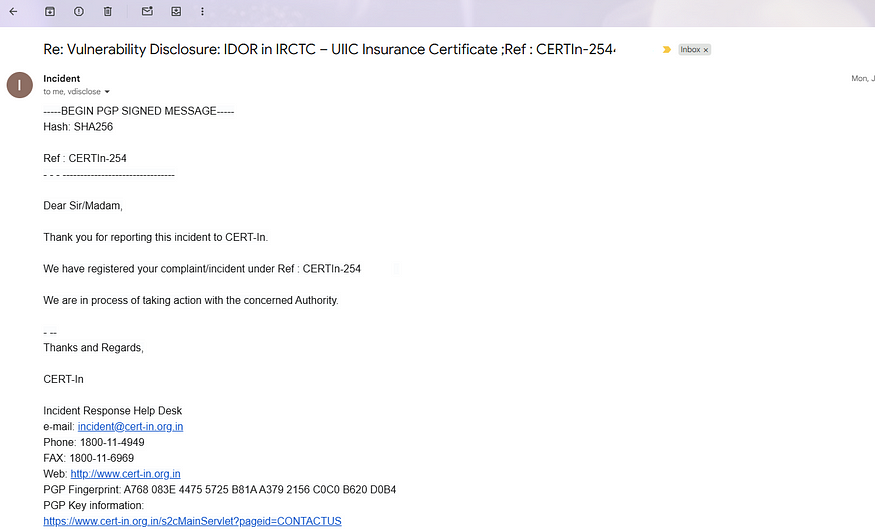Click the Inbox label chip
Viewport: 875px width, 531px height.
[x=690, y=50]
